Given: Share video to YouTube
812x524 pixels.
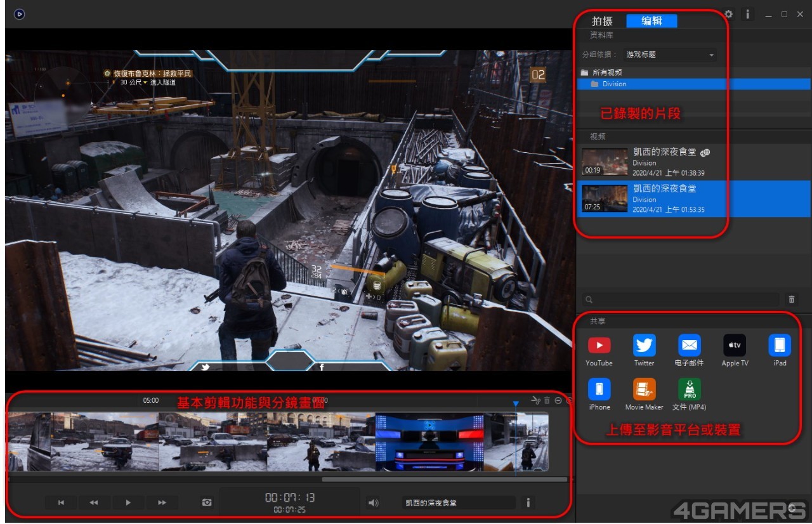Looking at the screenshot, I should coord(599,350).
